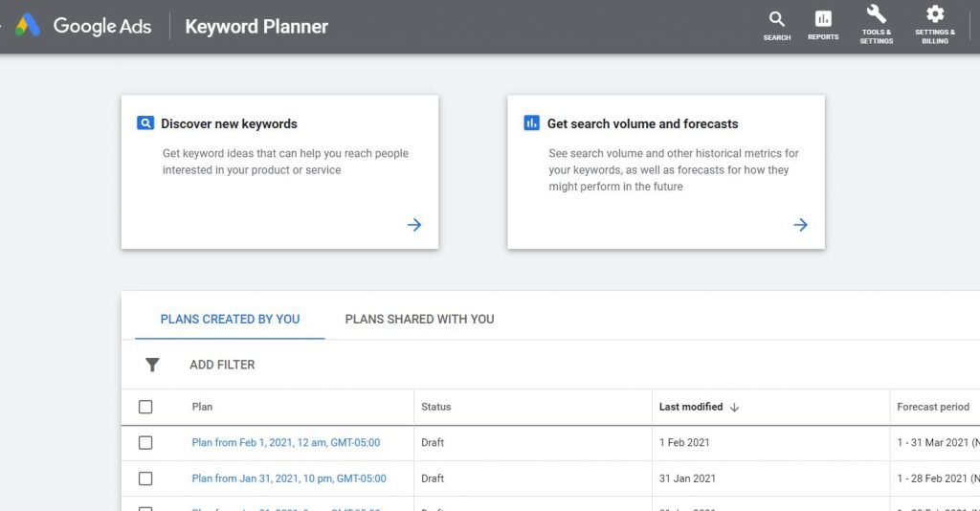The image size is (980, 511).
Task: Click Draft status of Jan 31 10 pm plan
Action: tap(433, 478)
